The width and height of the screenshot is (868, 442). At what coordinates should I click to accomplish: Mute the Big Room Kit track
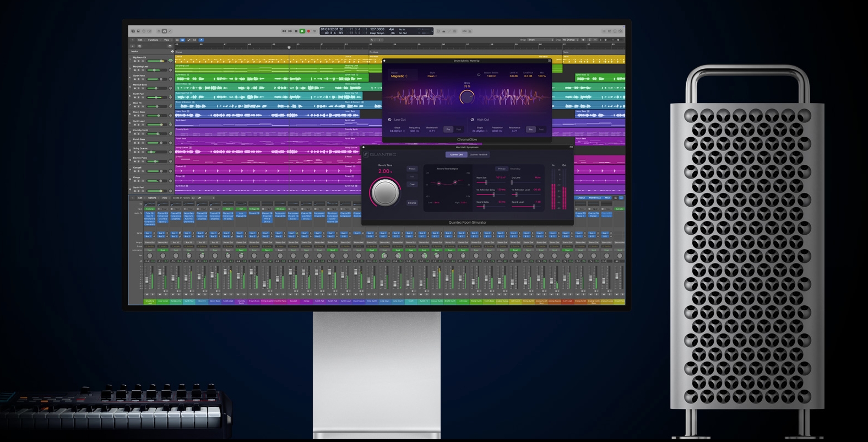click(135, 61)
